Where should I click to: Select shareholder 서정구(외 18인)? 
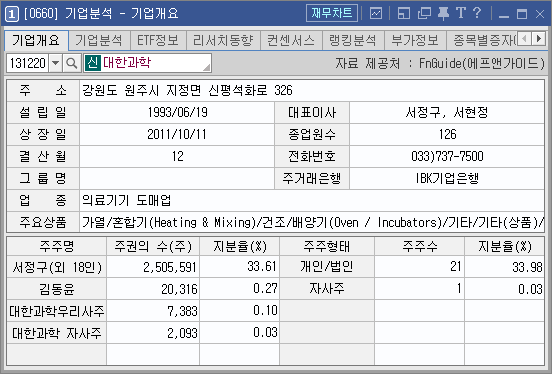tap(57, 267)
